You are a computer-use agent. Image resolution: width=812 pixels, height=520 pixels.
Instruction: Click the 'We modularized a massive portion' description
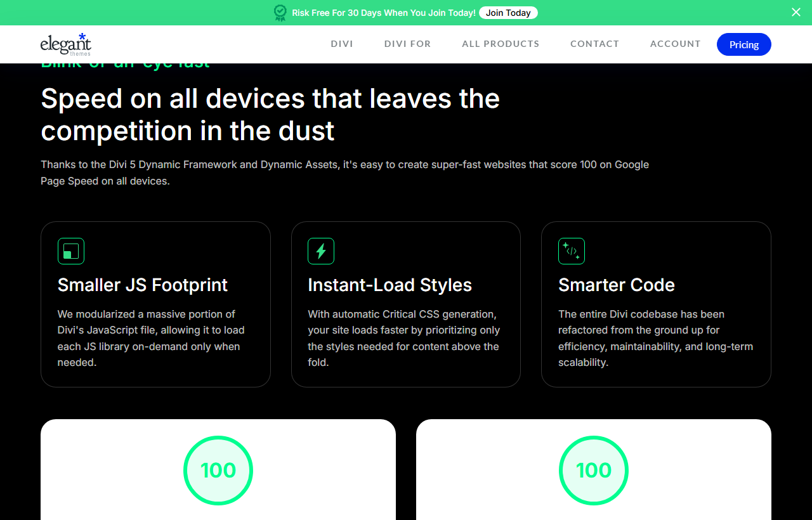click(151, 338)
